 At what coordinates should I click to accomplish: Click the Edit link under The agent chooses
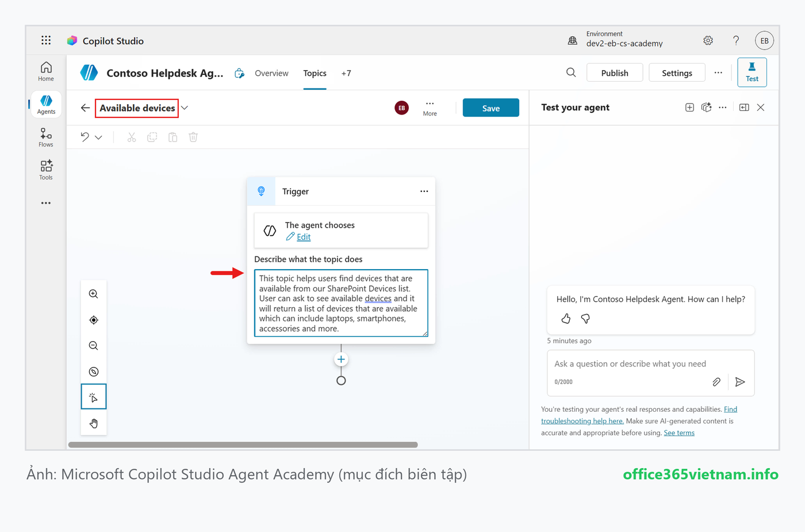coord(304,237)
